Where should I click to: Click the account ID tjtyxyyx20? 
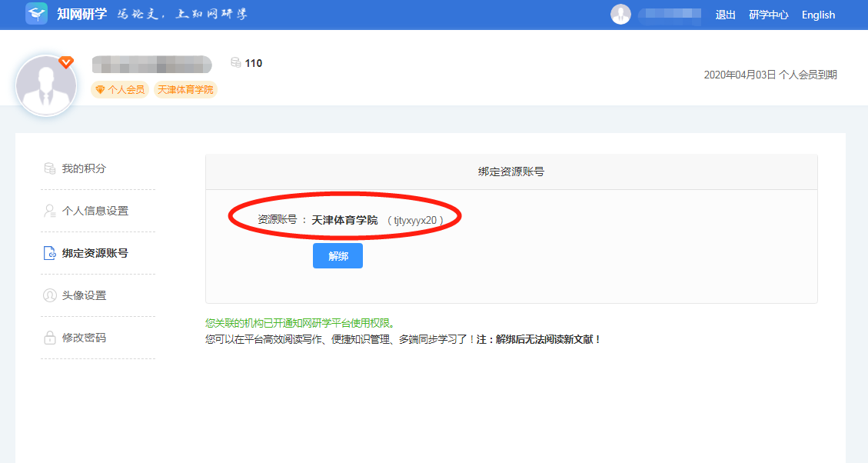415,221
